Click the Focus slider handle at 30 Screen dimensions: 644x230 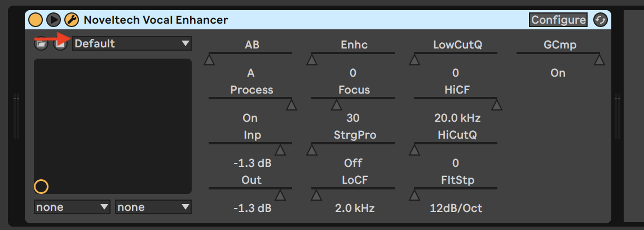pyautogui.click(x=337, y=105)
